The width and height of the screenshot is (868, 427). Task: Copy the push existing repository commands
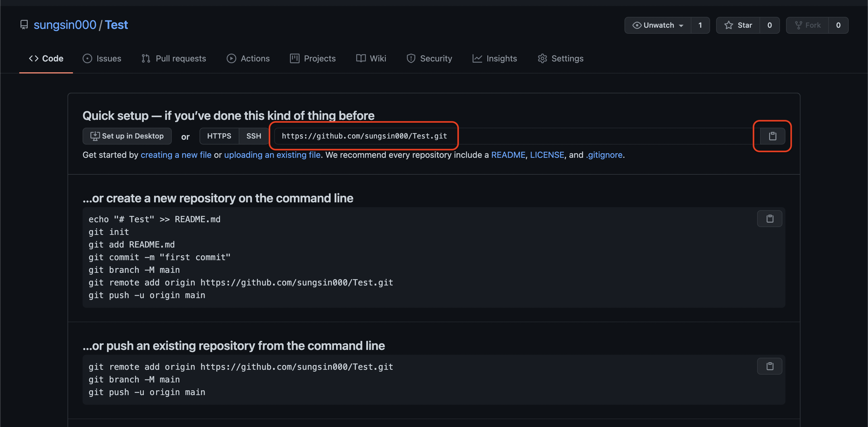(x=770, y=366)
